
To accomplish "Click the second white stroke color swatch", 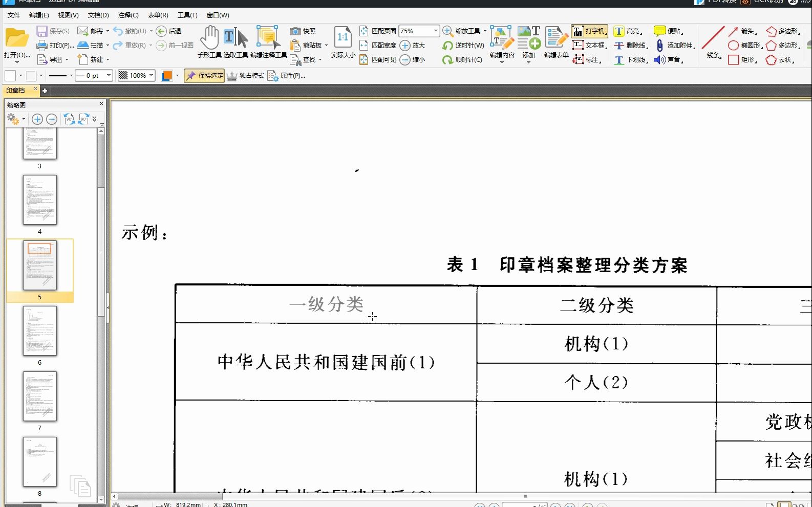I will 31,76.
